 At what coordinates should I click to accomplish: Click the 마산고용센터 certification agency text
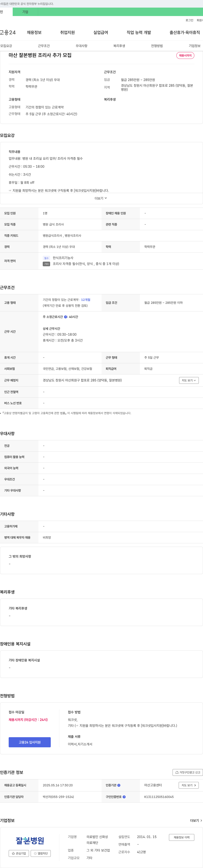click(x=153, y=785)
